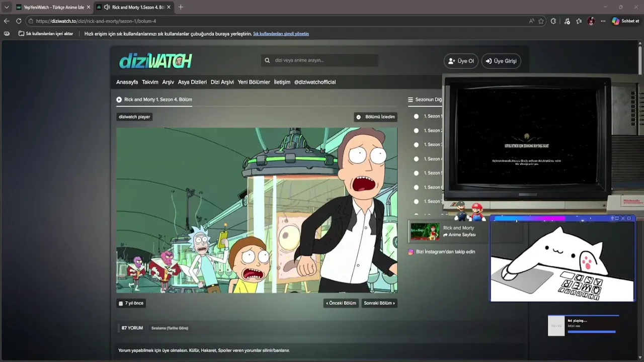This screenshot has width=644, height=362.
Task: Select the diziwatch player source
Action: [x=134, y=117]
